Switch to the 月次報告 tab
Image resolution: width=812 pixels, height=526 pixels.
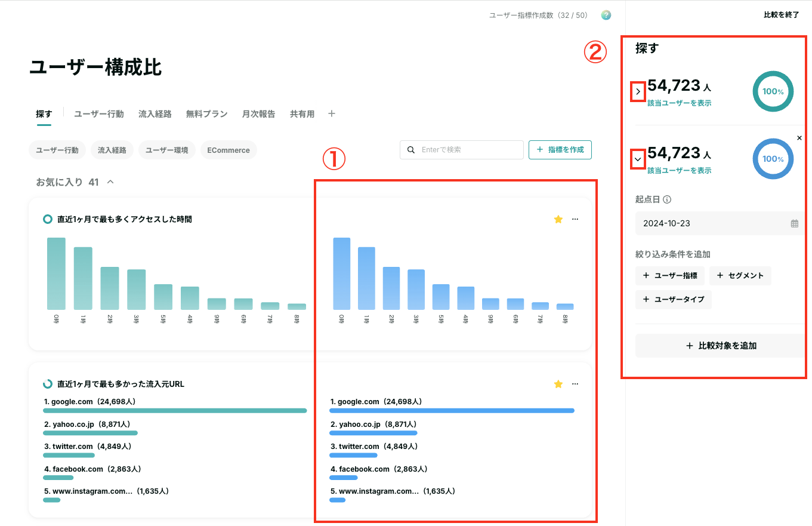click(x=259, y=113)
